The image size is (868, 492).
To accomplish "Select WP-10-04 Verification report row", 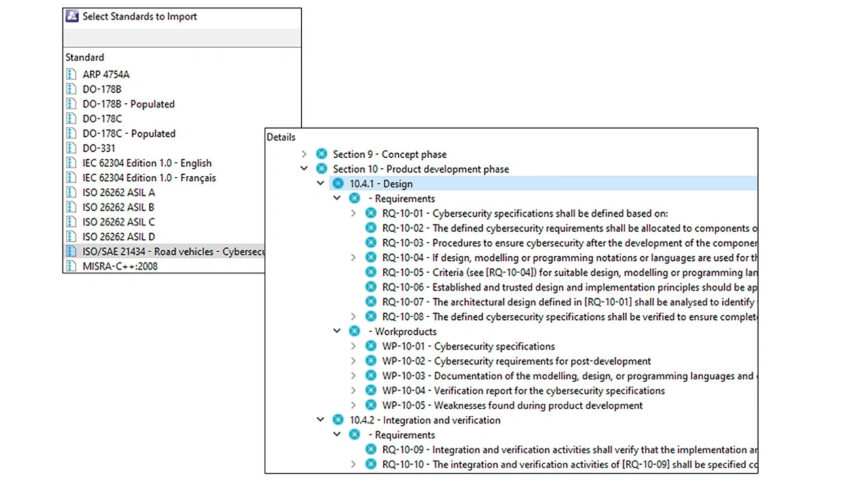I will 523,390.
